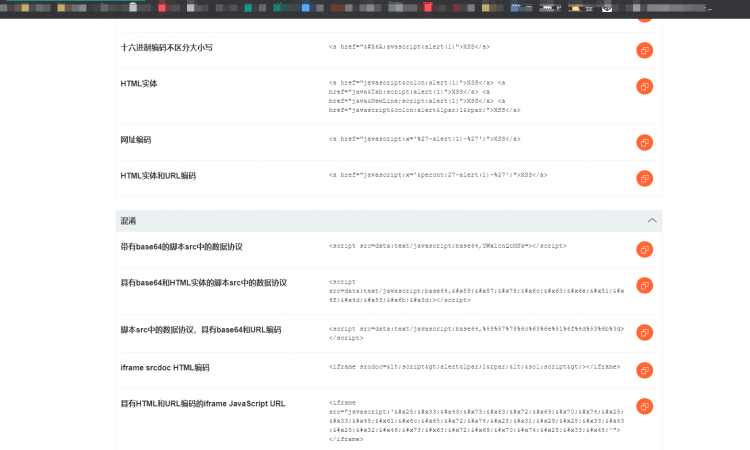Copy the 脚本src中的数据协议，具有base64和URL编码 payload

[644, 332]
